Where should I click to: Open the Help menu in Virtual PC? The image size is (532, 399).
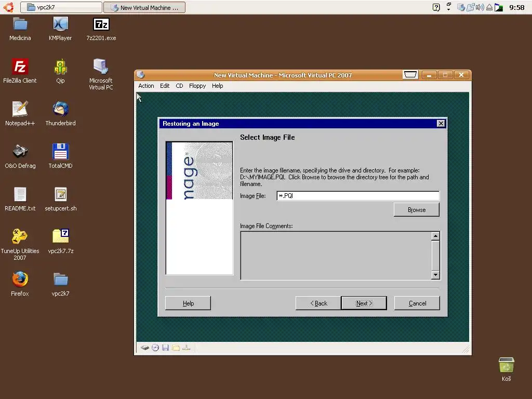pyautogui.click(x=218, y=86)
